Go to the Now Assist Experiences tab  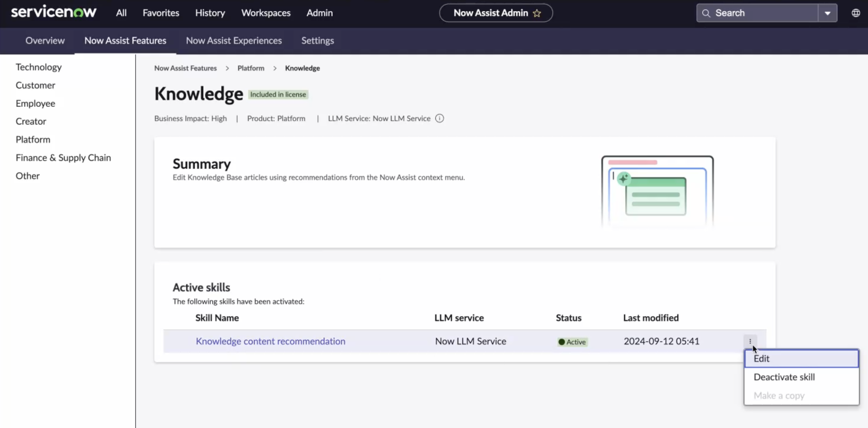pos(234,40)
